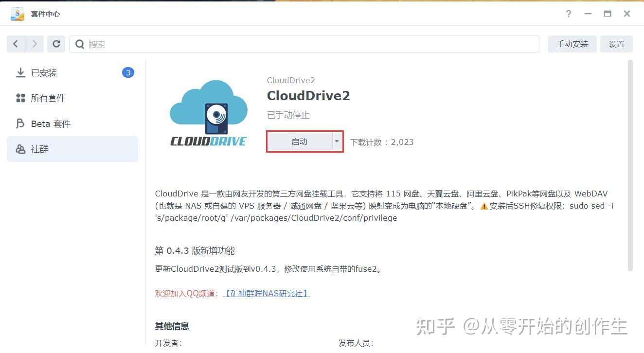Go back using the left arrow button

(16, 44)
